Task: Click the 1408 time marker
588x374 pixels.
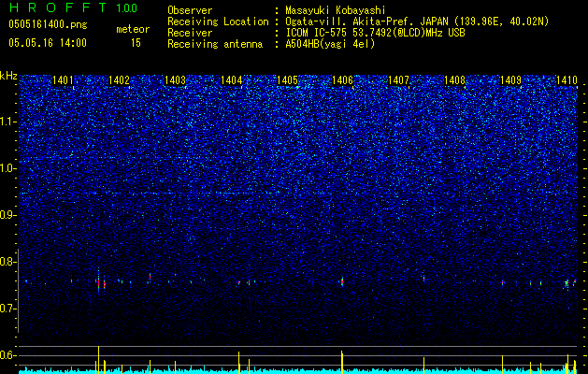Action: click(x=454, y=80)
